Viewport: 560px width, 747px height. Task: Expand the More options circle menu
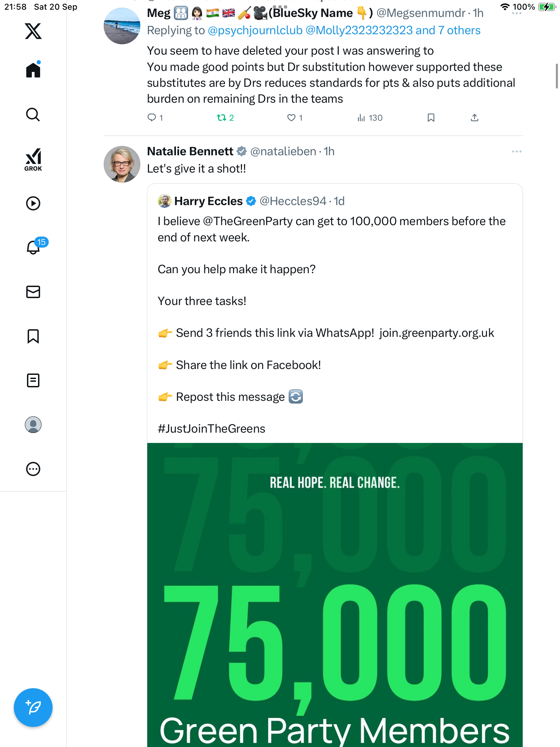tap(33, 469)
